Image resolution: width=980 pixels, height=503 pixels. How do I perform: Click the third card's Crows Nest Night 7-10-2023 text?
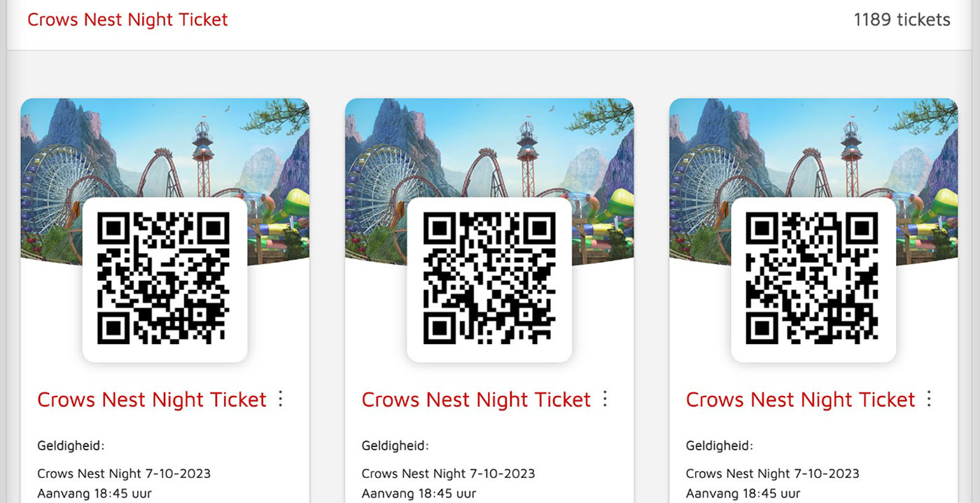(773, 474)
